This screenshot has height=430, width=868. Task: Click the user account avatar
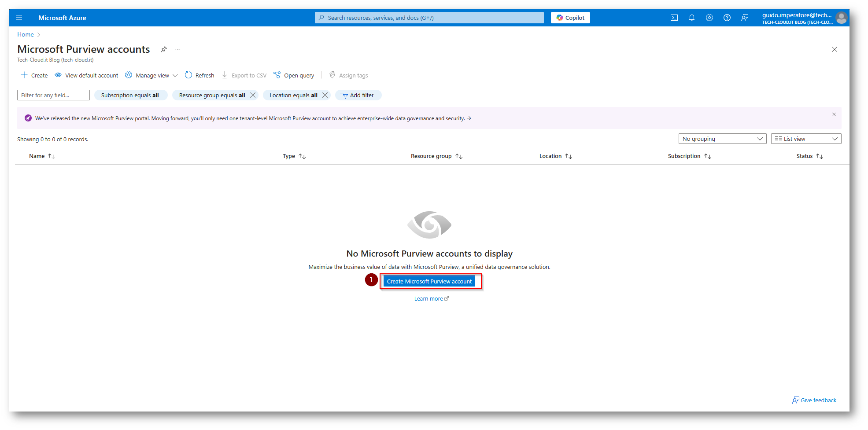[x=842, y=18]
